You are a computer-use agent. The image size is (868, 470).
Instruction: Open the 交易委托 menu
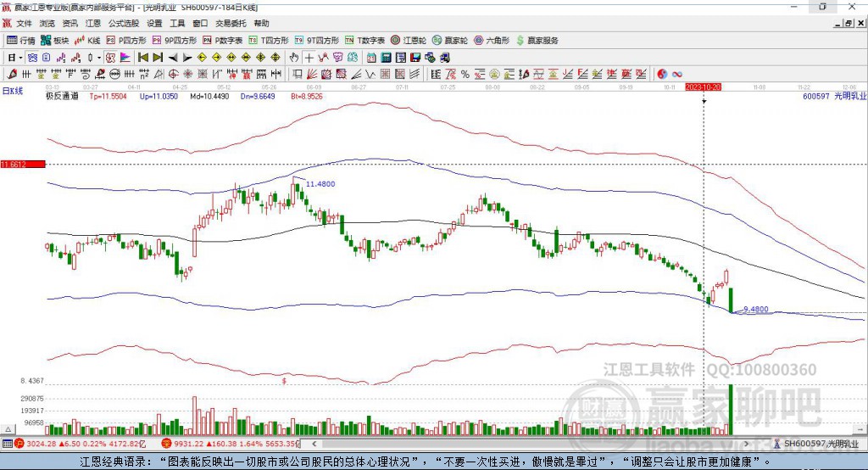(x=231, y=23)
